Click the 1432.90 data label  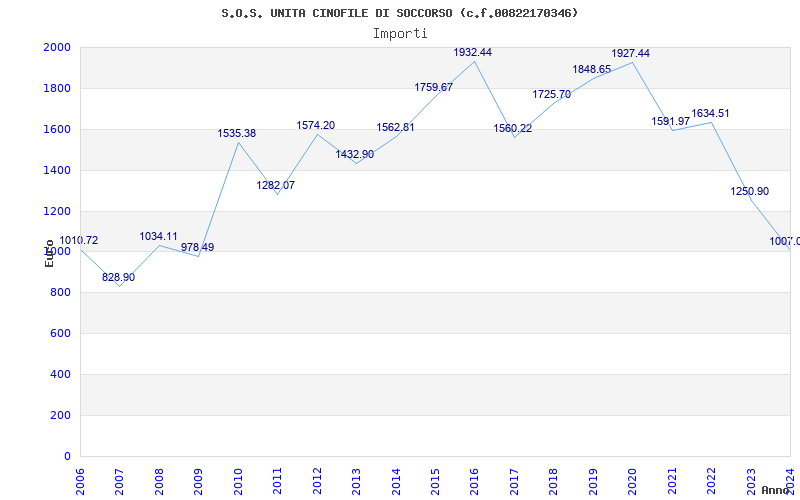coord(355,154)
